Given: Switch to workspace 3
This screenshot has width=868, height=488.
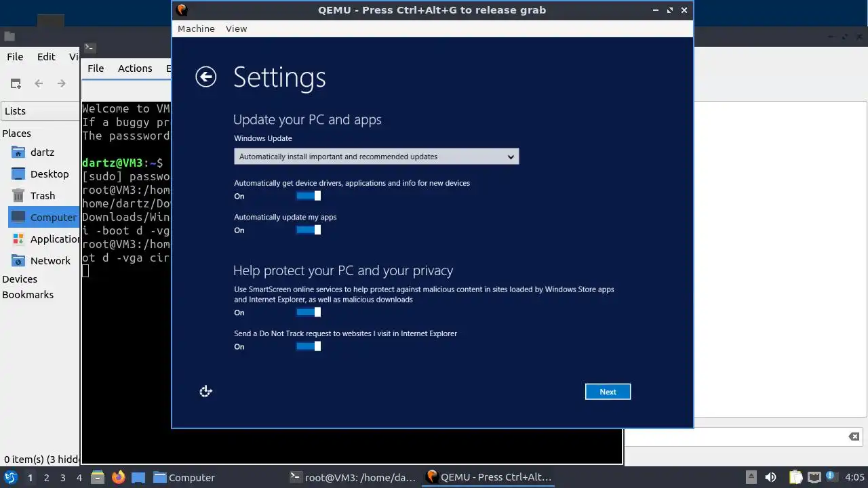Looking at the screenshot, I should (x=62, y=478).
